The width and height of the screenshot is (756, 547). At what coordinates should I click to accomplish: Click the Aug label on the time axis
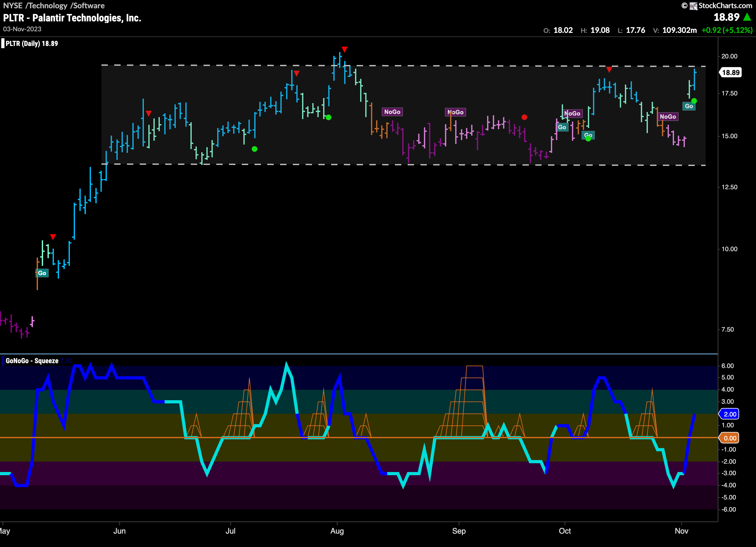click(x=337, y=531)
